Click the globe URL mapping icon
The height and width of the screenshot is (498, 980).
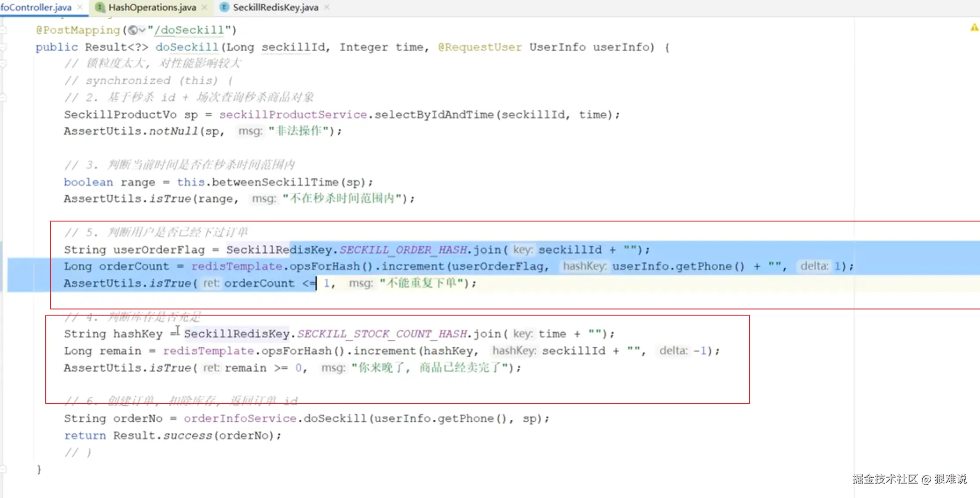(132, 30)
